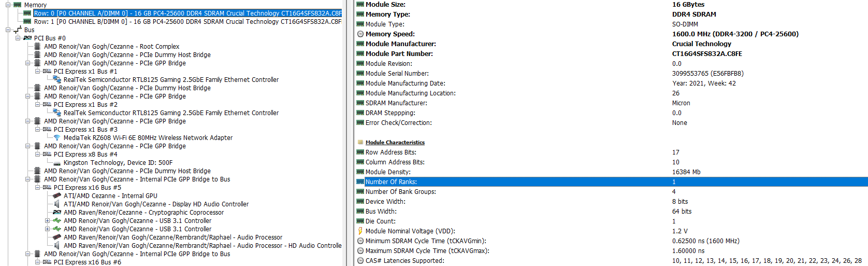This screenshot has height=266, width=868.
Task: Click the Module Part Number label
Action: (399, 54)
